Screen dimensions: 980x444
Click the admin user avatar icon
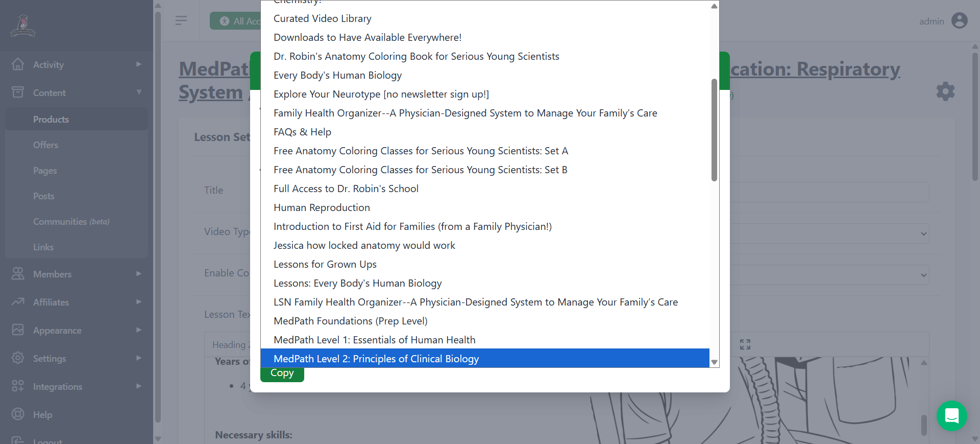960,21
